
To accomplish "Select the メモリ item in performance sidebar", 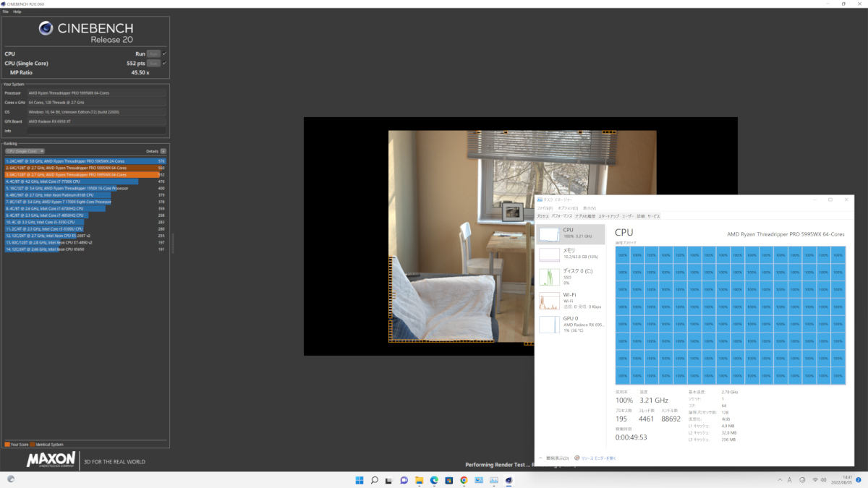I will pos(571,254).
